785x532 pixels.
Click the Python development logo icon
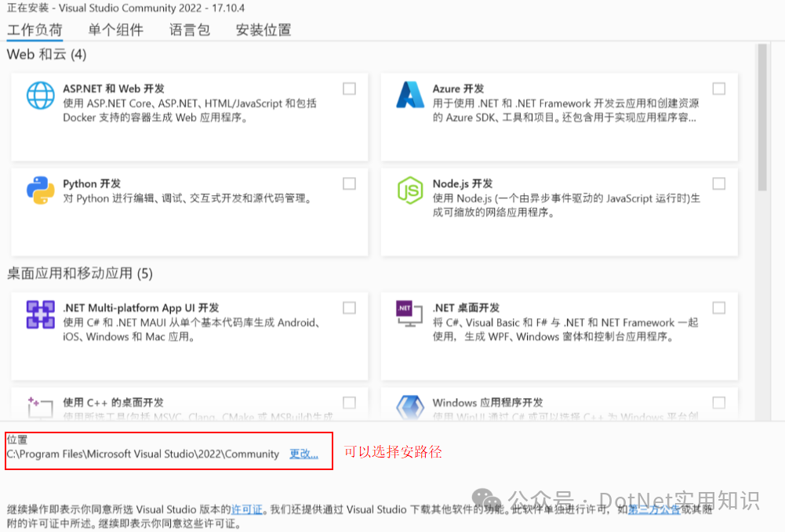(41, 190)
